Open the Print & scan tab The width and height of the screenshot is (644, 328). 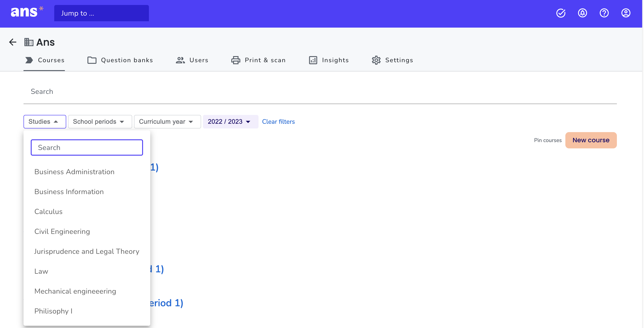[x=258, y=60]
